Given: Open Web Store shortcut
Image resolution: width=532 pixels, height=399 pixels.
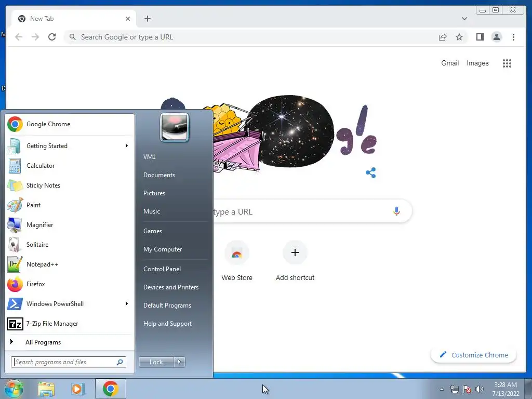Looking at the screenshot, I should coord(237,261).
